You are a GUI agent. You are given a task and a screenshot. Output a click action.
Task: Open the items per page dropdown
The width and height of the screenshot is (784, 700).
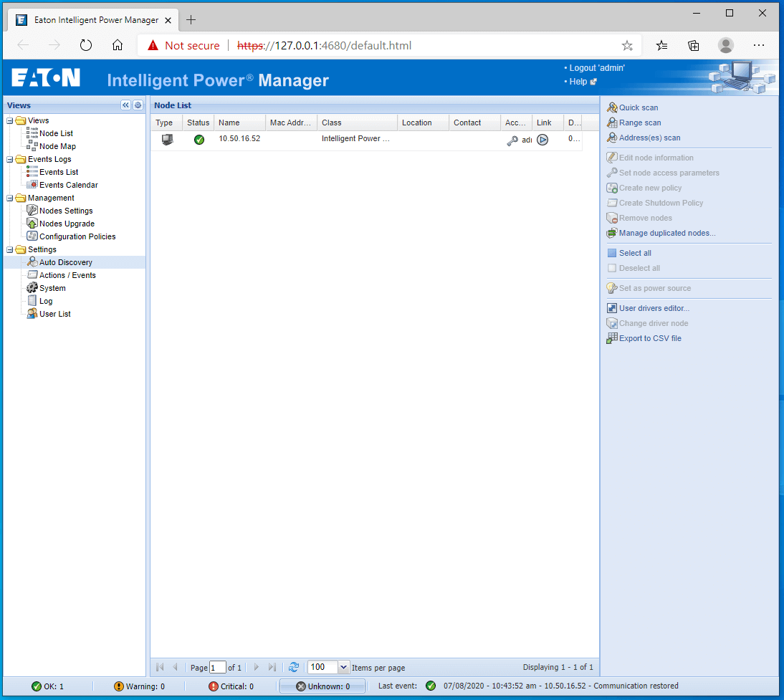tap(342, 667)
